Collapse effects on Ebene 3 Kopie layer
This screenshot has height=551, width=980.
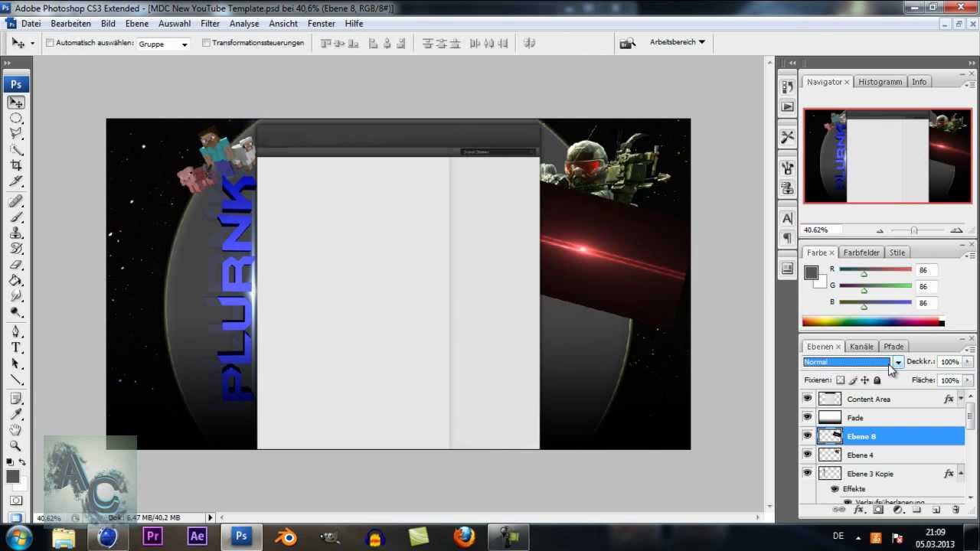[962, 474]
